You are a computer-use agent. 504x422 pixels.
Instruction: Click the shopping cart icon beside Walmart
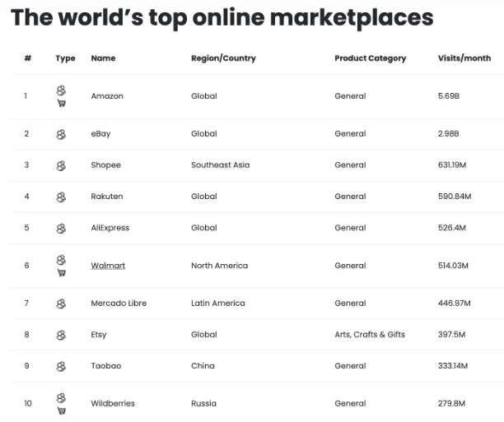point(61,273)
